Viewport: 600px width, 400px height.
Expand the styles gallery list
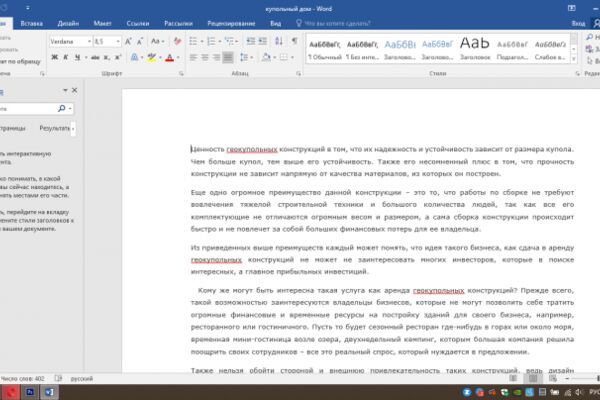point(574,59)
